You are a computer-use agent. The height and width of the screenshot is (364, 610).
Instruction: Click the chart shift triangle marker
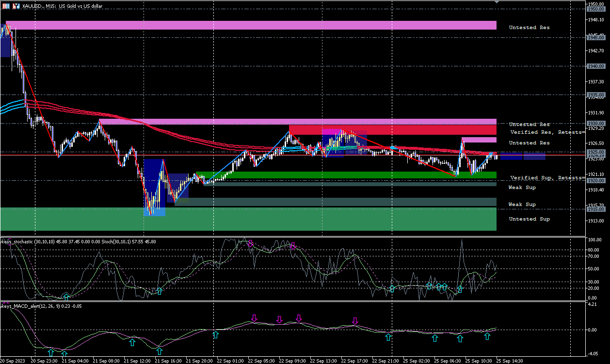pyautogui.click(x=496, y=2)
